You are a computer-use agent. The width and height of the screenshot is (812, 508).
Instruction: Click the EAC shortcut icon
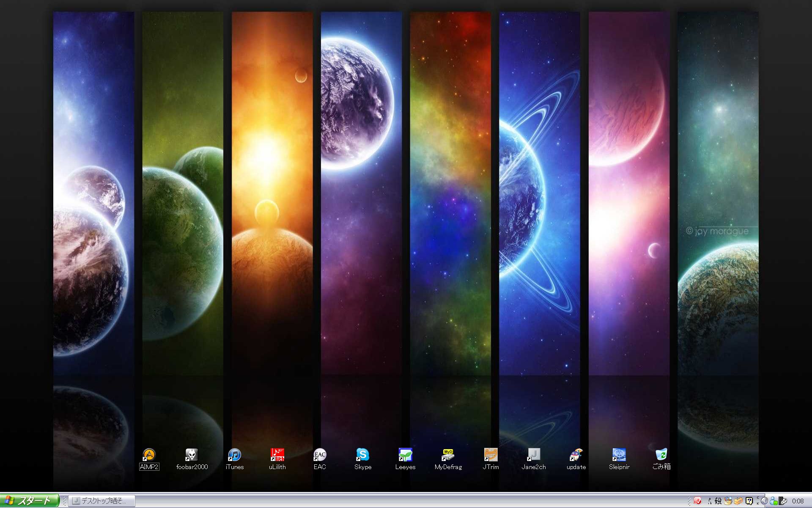coord(320,456)
